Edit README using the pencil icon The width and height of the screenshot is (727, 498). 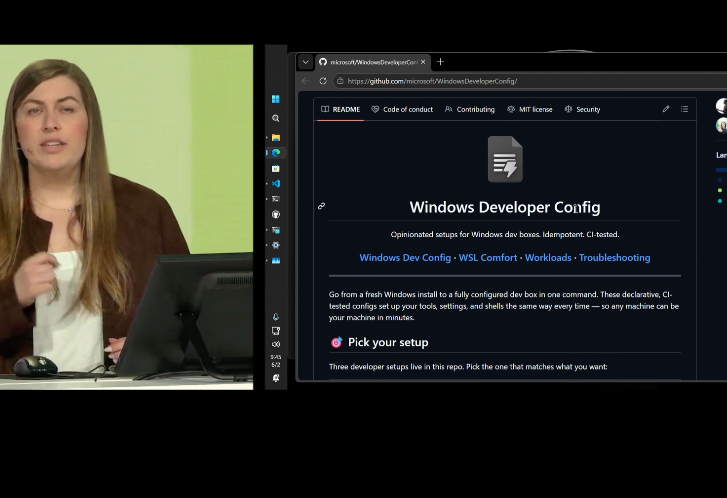click(666, 109)
